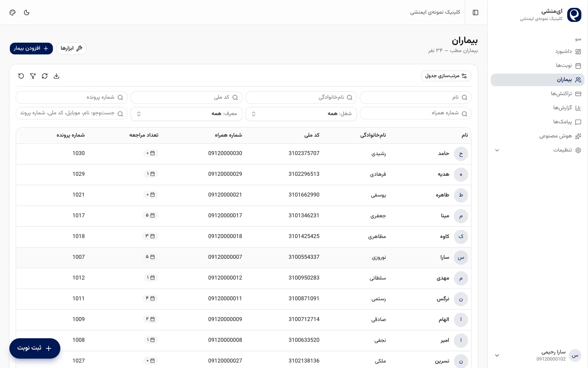This screenshot has height=368, width=588.
Task: Open پیامک‌ها menu item
Action: (x=537, y=122)
